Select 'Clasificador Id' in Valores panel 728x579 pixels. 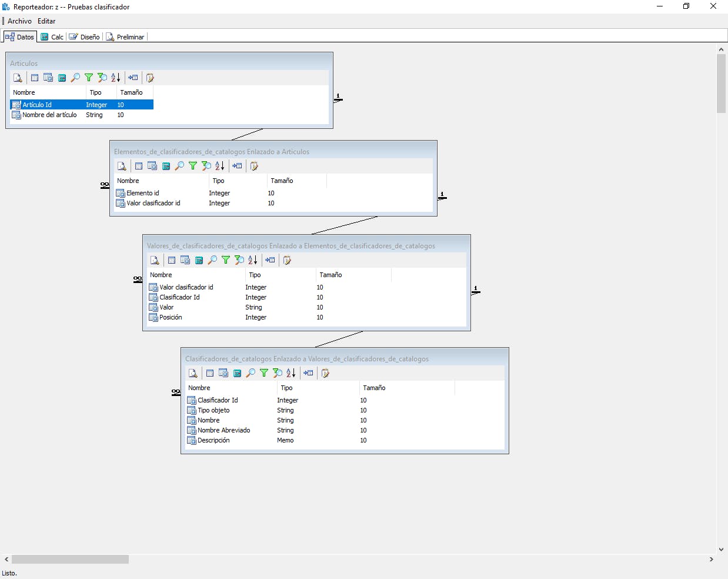click(269, 297)
